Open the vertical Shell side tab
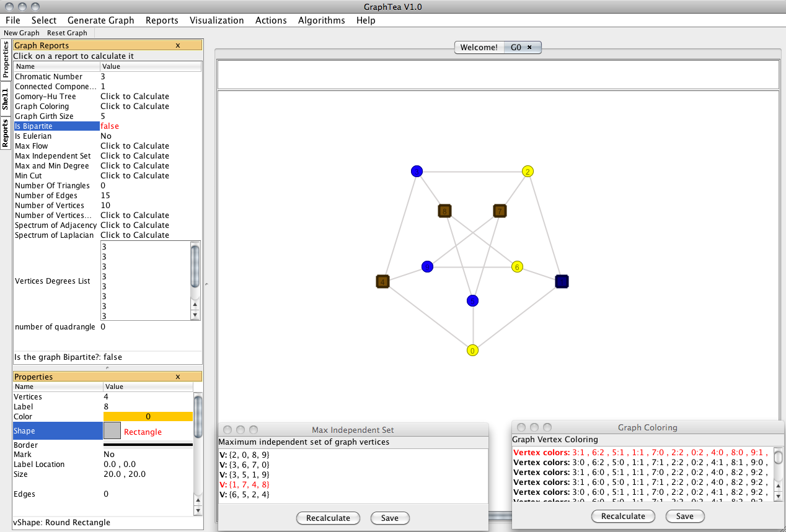The width and height of the screenshot is (786, 532). pos(5,99)
